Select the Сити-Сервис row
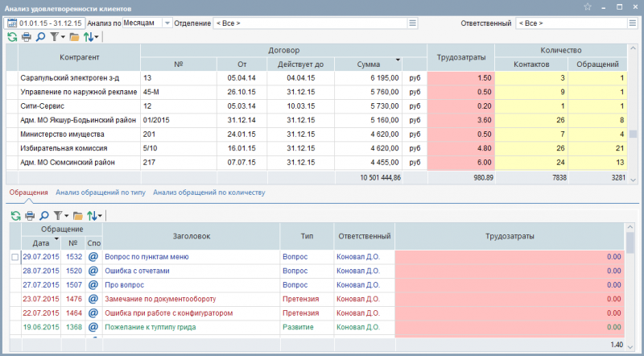This screenshot has width=644, height=356. (x=316, y=106)
